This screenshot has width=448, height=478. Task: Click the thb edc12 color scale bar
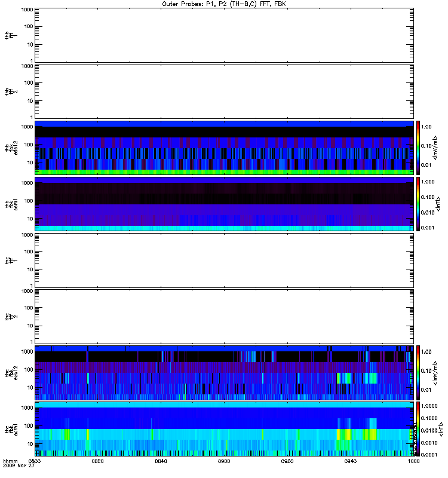(418, 148)
